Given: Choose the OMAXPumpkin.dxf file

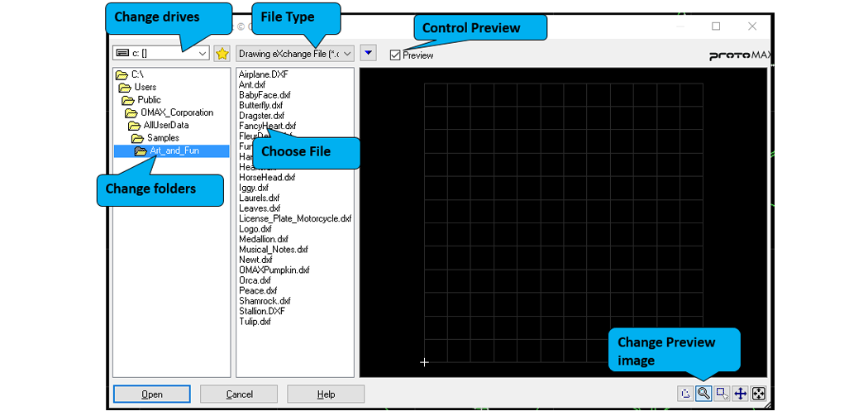Looking at the screenshot, I should [274, 270].
